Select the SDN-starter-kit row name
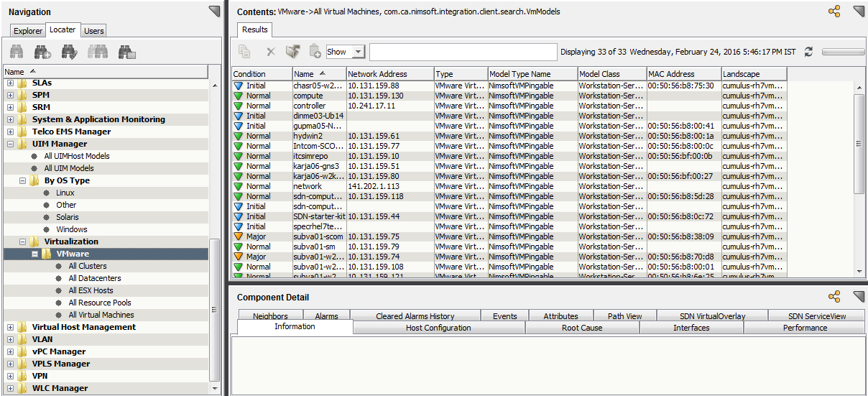Screen dimensions: 868x396 (x=319, y=216)
